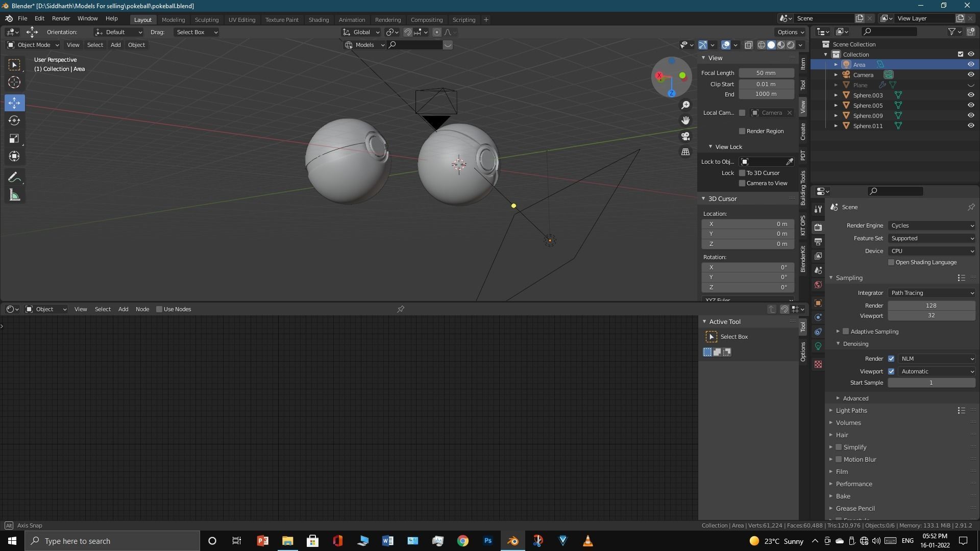Open the Texture properties tab icon
980x551 pixels.
tap(818, 364)
